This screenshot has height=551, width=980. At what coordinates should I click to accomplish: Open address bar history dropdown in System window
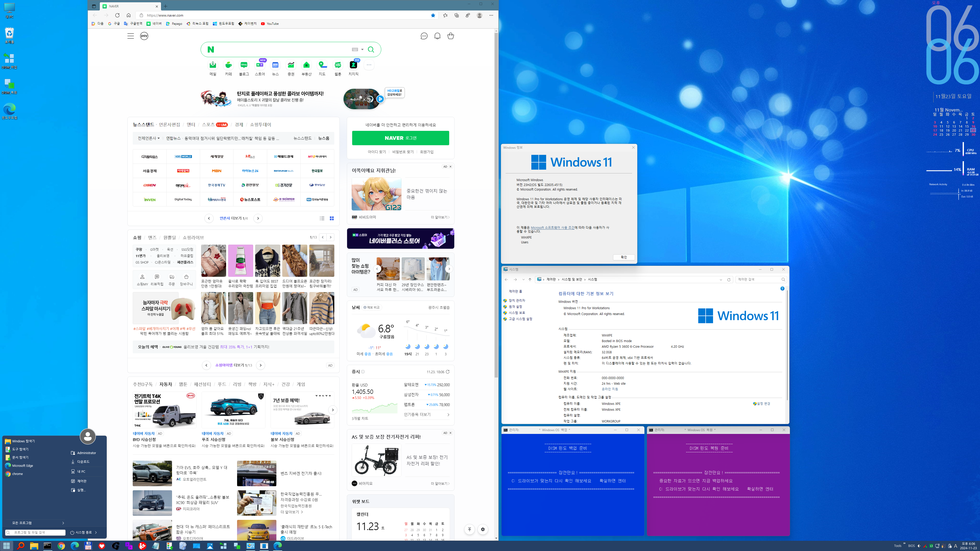(721, 280)
